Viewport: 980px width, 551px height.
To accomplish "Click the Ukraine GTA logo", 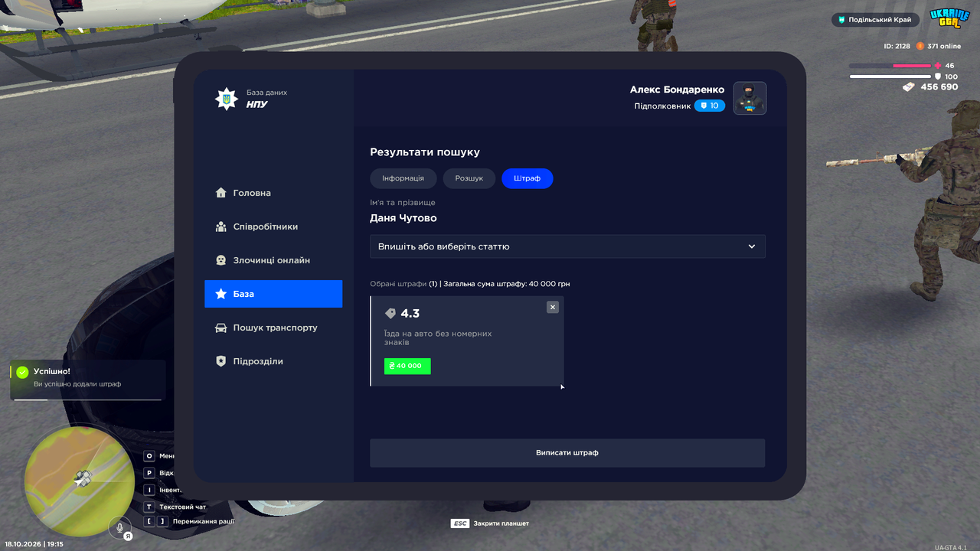I will [949, 18].
